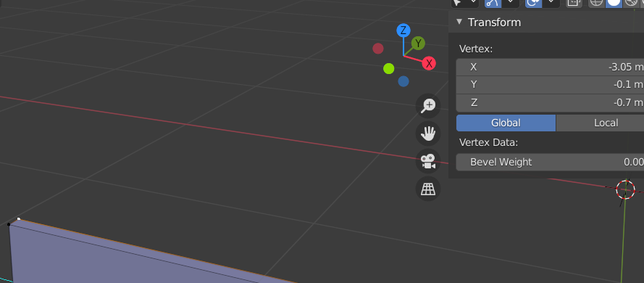The image size is (644, 283).
Task: Enable X-ray toggle in header
Action: coord(573,3)
